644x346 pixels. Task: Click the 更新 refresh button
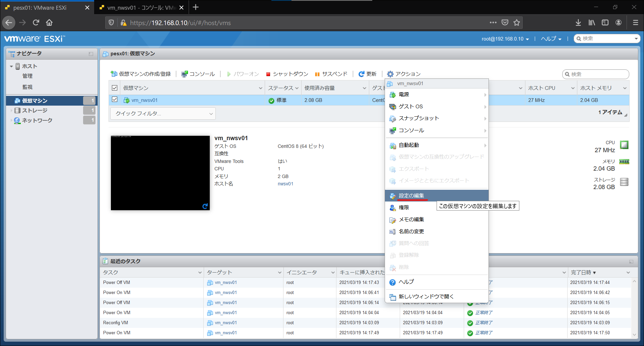(367, 74)
